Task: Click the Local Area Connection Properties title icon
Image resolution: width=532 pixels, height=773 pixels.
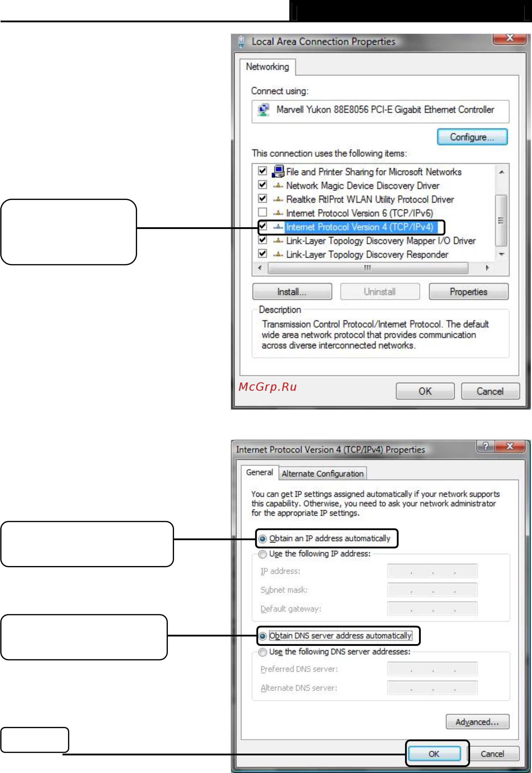Action: point(241,42)
